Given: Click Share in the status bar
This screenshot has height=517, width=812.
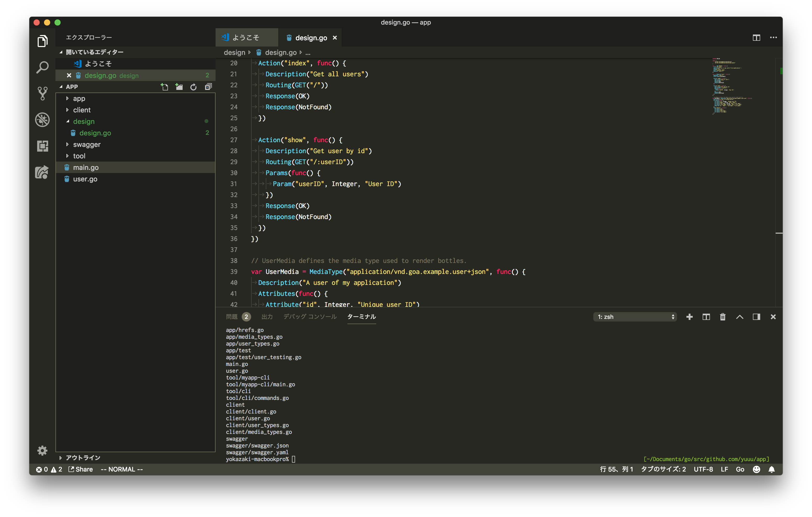Looking at the screenshot, I should coord(80,469).
